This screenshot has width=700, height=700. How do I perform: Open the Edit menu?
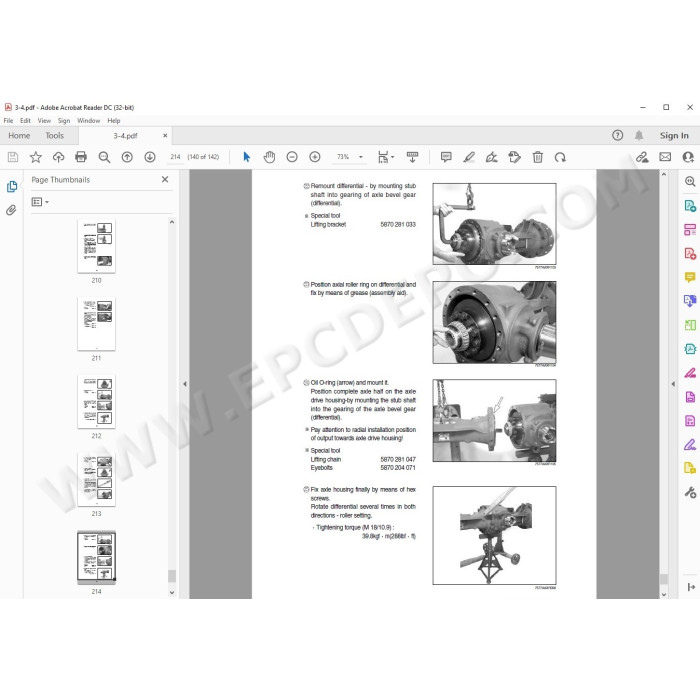click(x=25, y=121)
